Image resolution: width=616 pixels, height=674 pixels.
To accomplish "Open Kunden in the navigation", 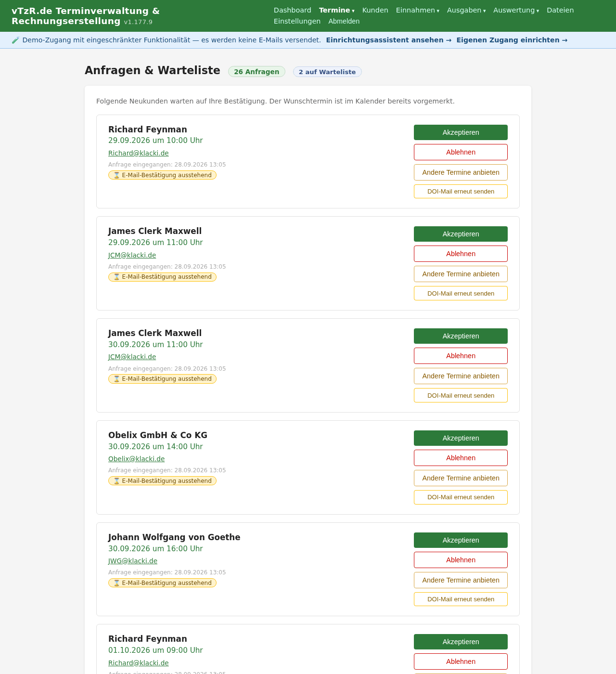I will (375, 10).
